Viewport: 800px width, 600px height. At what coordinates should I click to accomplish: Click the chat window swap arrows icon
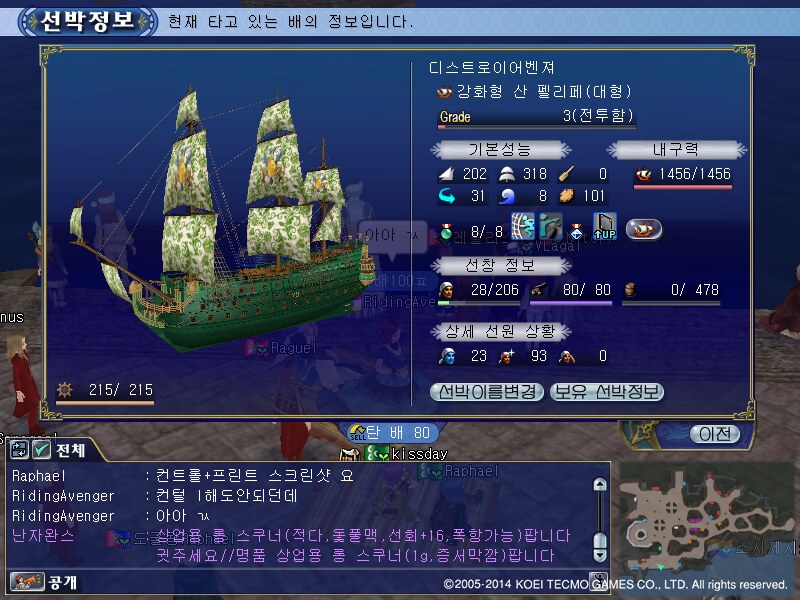point(19,449)
